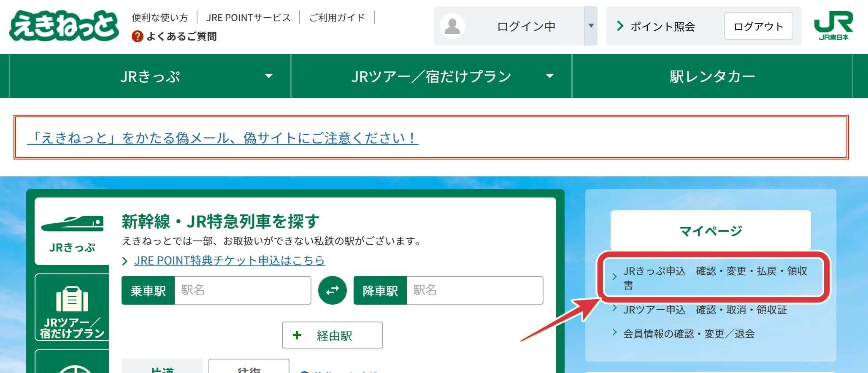The width and height of the screenshot is (868, 373).
Task: Open ご利用ガイド link
Action: click(337, 17)
